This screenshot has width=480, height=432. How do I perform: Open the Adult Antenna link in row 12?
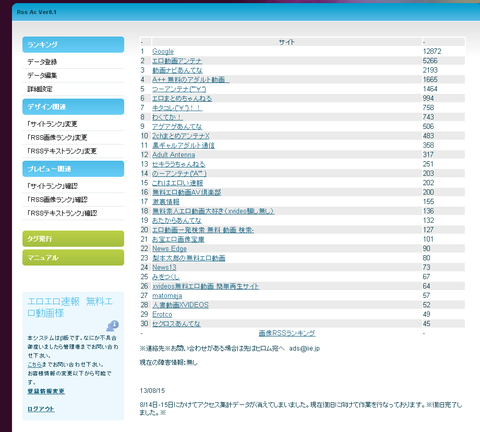pos(174,155)
